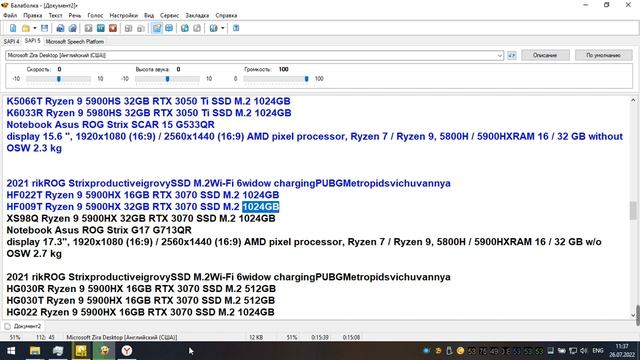This screenshot has width=640, height=360.
Task: Open the Речь menu
Action: pyautogui.click(x=75, y=16)
